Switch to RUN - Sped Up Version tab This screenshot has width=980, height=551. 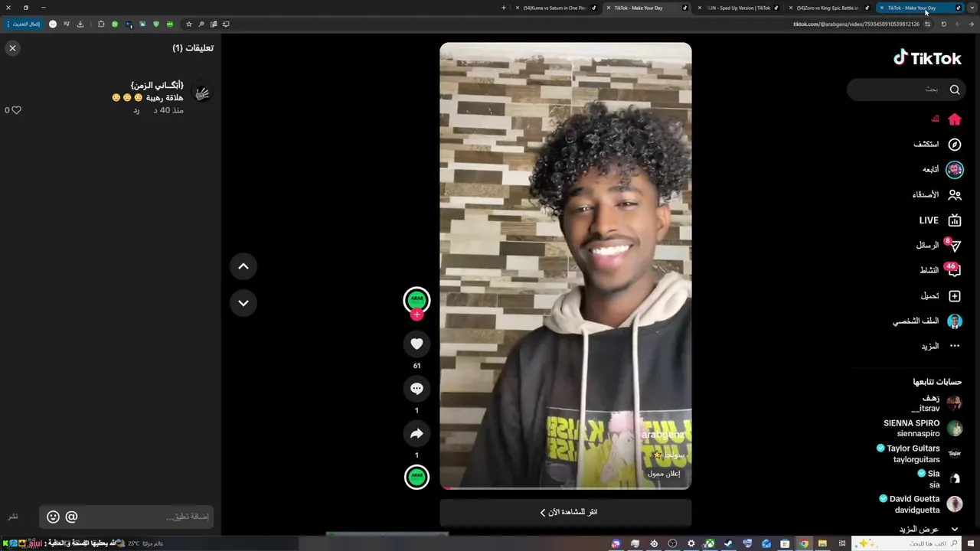[x=739, y=8]
